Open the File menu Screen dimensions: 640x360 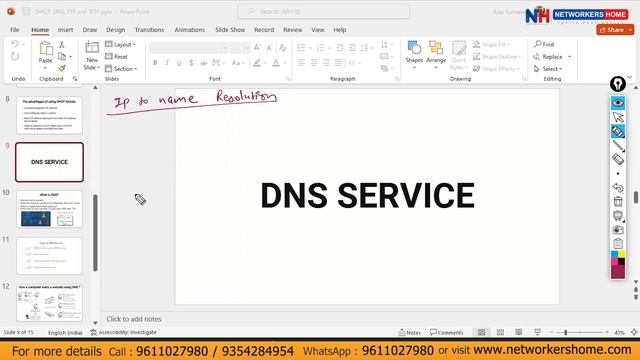(15, 30)
